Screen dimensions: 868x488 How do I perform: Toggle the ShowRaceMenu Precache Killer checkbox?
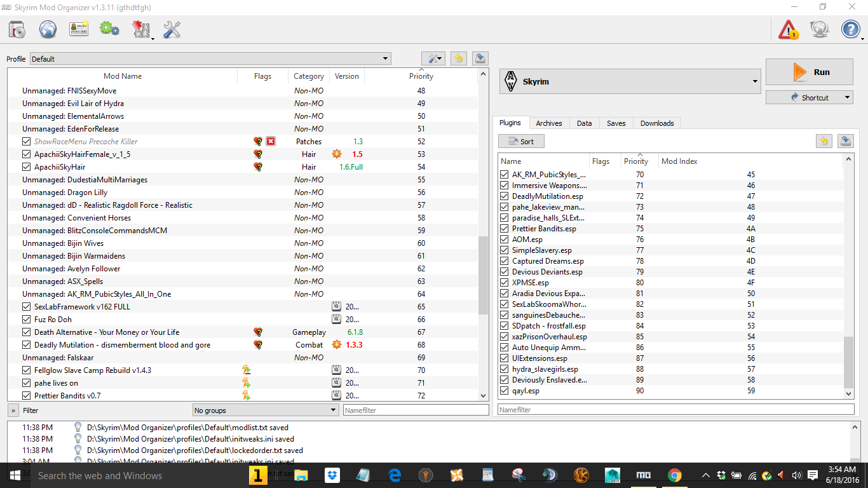27,142
